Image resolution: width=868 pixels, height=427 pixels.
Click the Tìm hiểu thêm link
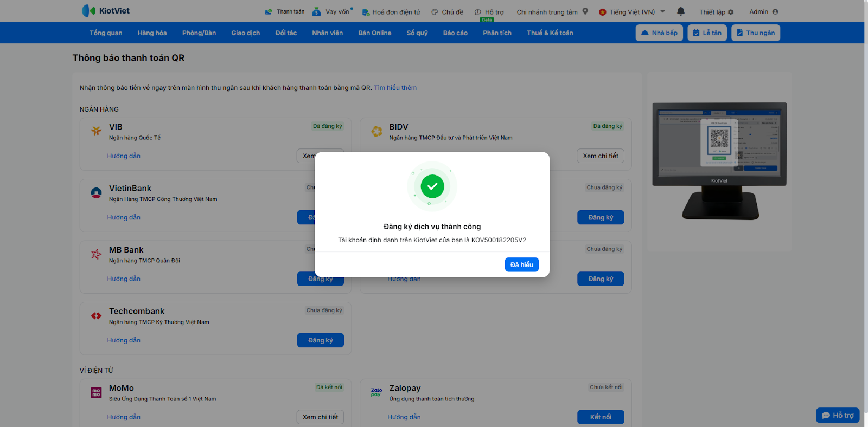click(395, 88)
